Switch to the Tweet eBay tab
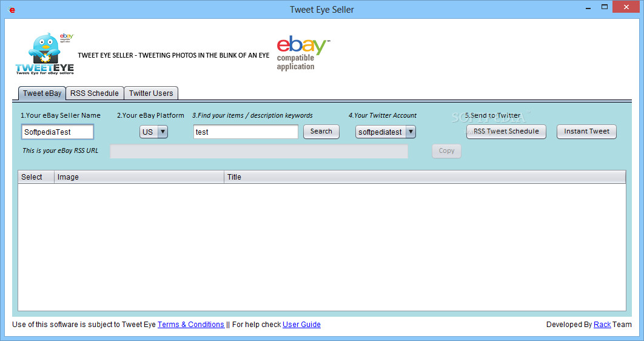 pyautogui.click(x=42, y=93)
